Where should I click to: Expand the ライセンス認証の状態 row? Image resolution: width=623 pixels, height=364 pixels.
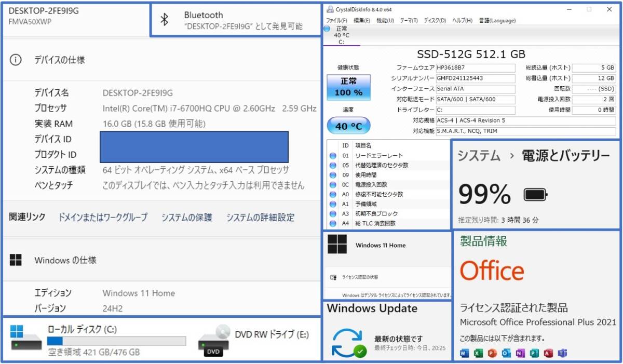point(387,277)
